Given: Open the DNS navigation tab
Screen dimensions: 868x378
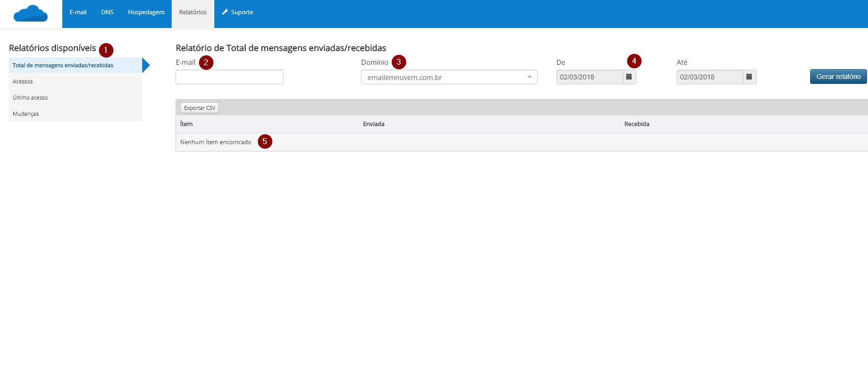Looking at the screenshot, I should coord(107,12).
